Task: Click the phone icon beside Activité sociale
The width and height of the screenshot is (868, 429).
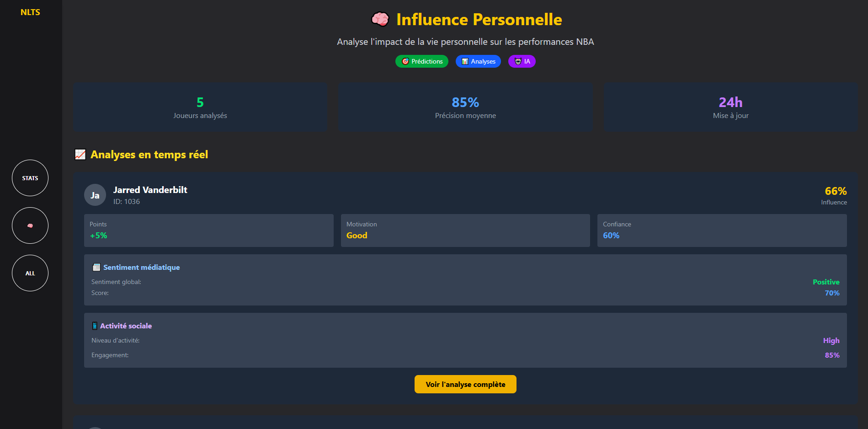Action: (94, 325)
